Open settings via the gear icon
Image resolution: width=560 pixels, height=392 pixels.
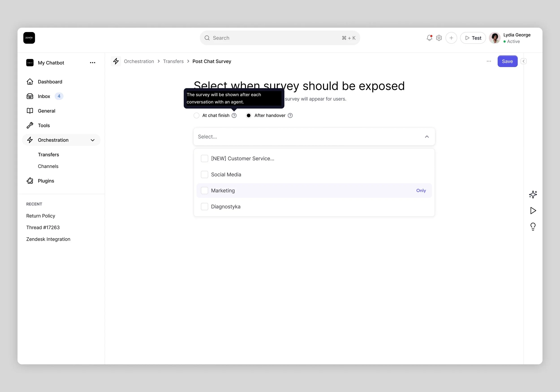(439, 38)
